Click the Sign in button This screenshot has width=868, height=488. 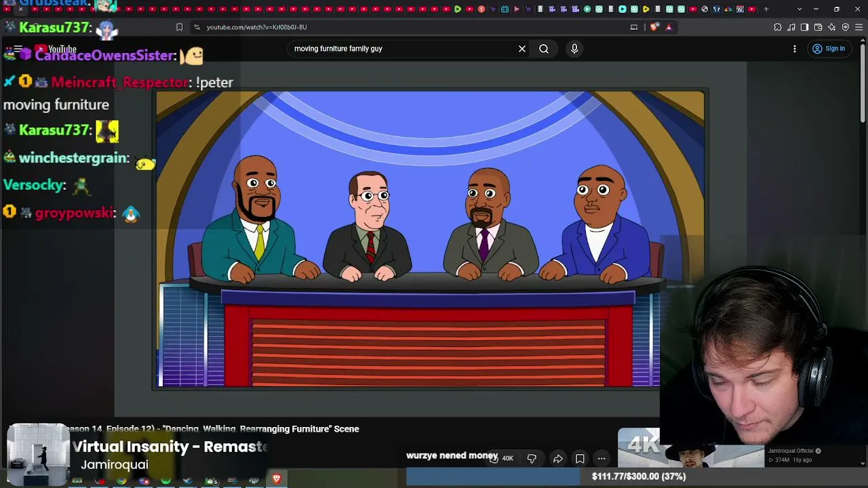[x=829, y=49]
